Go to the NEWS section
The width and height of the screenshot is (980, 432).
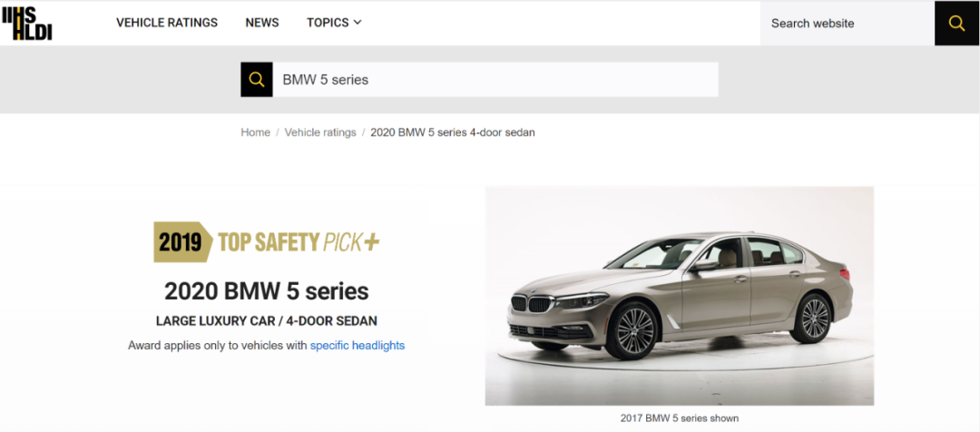point(262,23)
